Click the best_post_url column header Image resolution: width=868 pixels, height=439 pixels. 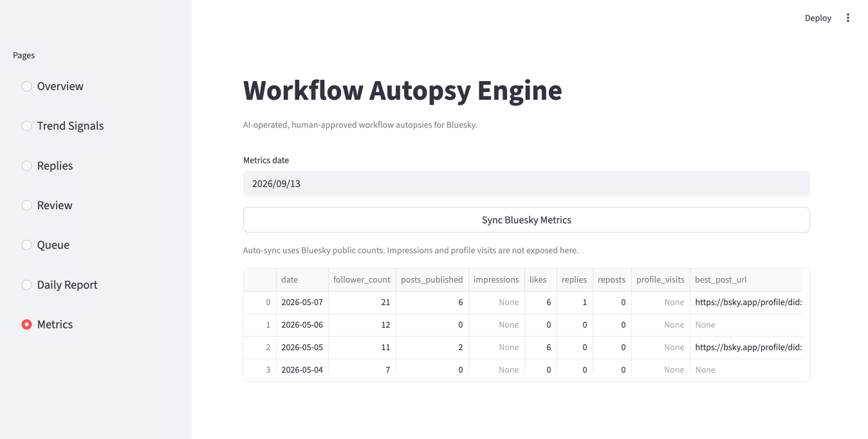(x=746, y=280)
